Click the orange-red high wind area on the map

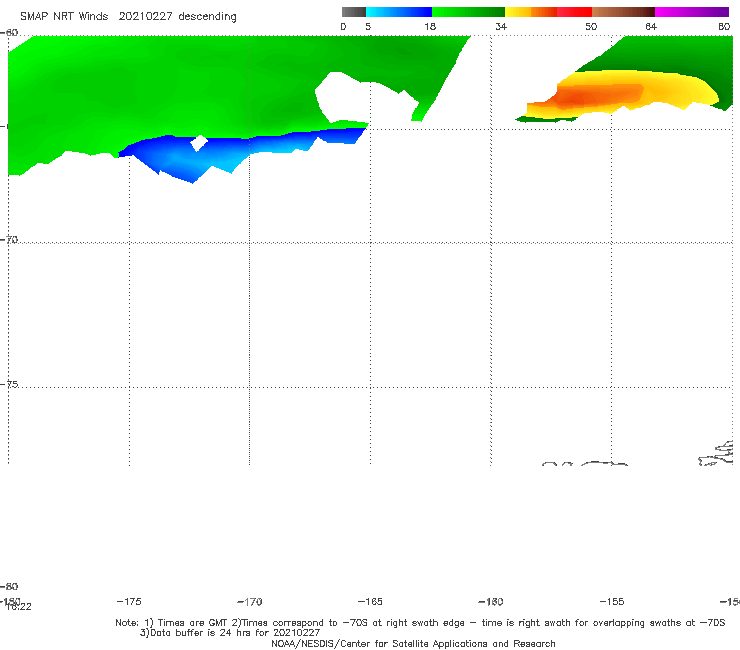(596, 96)
